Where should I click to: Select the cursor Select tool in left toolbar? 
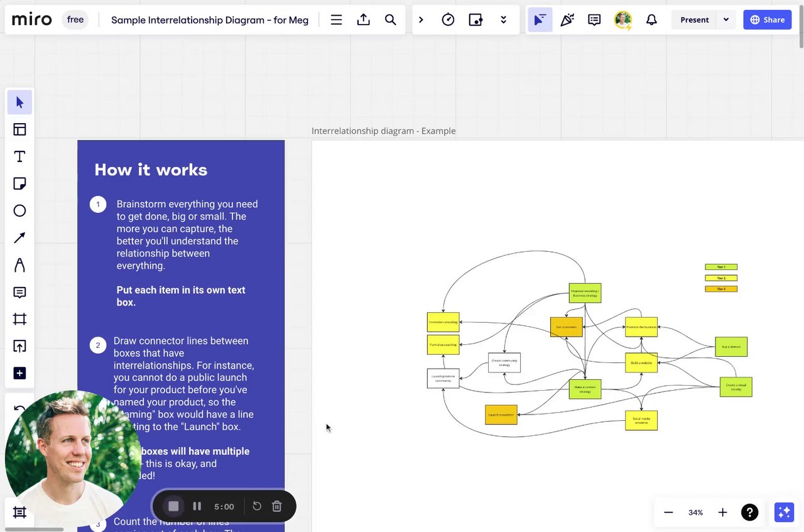click(x=19, y=102)
